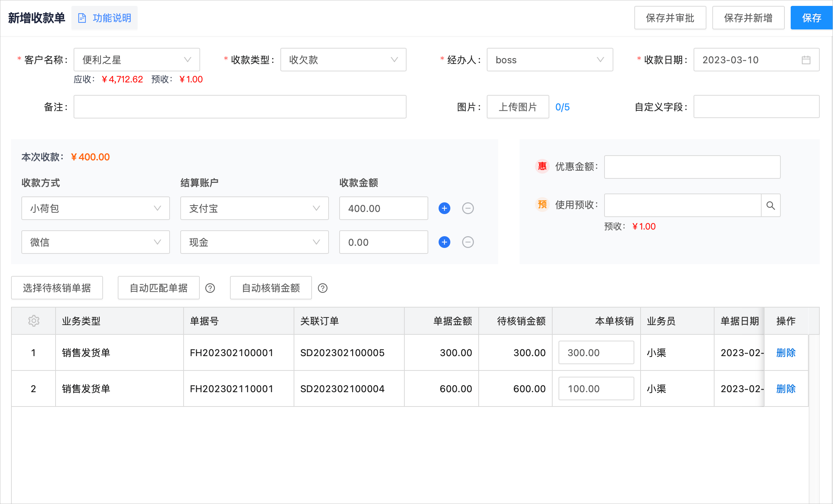Click the 关联订单 column header

349,321
